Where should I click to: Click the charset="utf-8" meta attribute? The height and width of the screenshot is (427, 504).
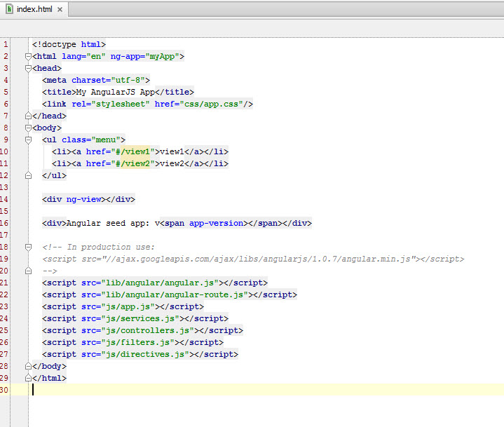[109, 80]
